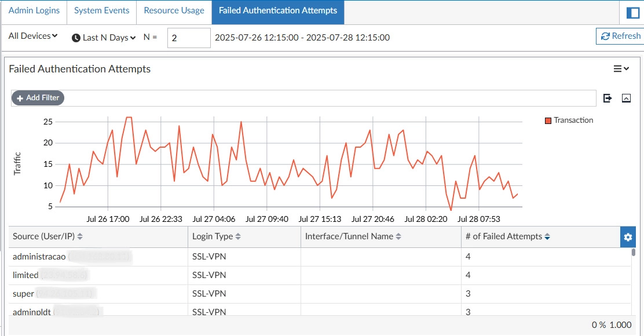Sort by Login Type column arrows
This screenshot has height=336, width=644.
pyautogui.click(x=238, y=237)
